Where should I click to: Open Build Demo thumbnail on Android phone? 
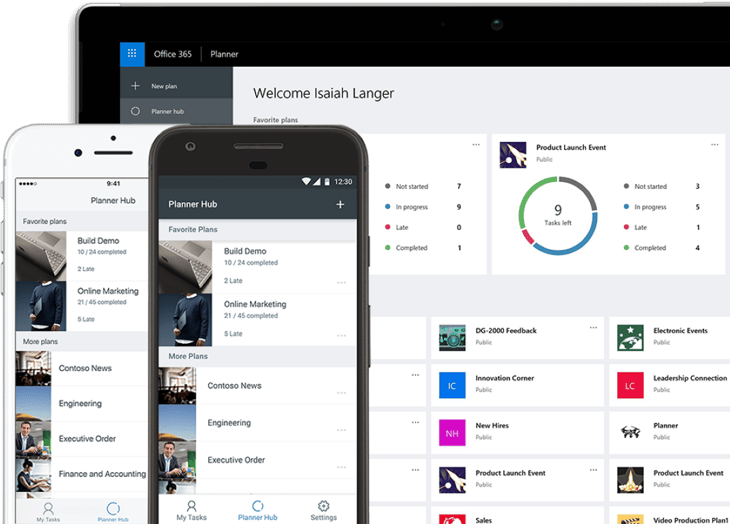(185, 267)
